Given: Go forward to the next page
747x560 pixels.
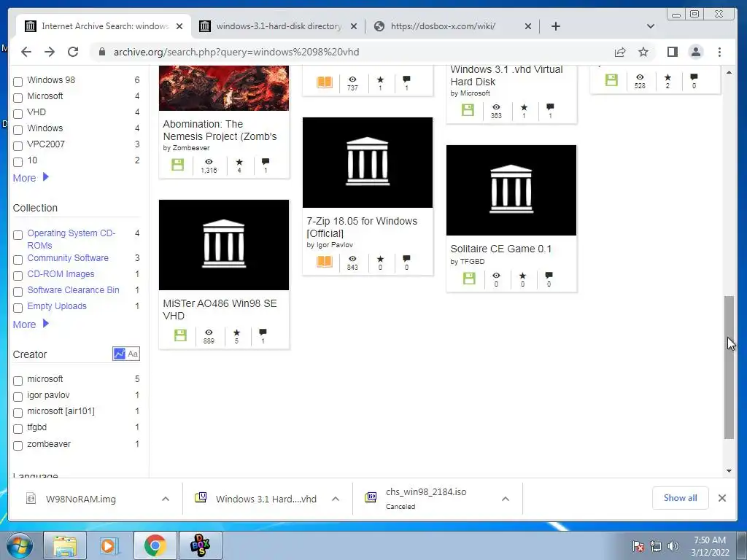Looking at the screenshot, I should [x=50, y=52].
